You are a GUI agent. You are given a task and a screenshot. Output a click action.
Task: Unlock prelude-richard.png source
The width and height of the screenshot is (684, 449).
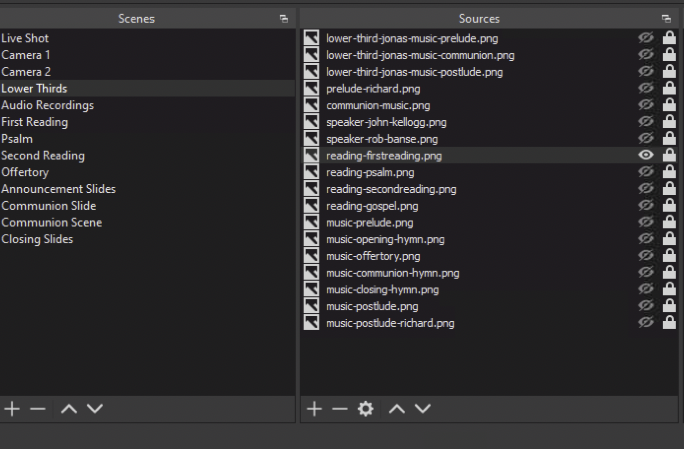click(x=669, y=88)
